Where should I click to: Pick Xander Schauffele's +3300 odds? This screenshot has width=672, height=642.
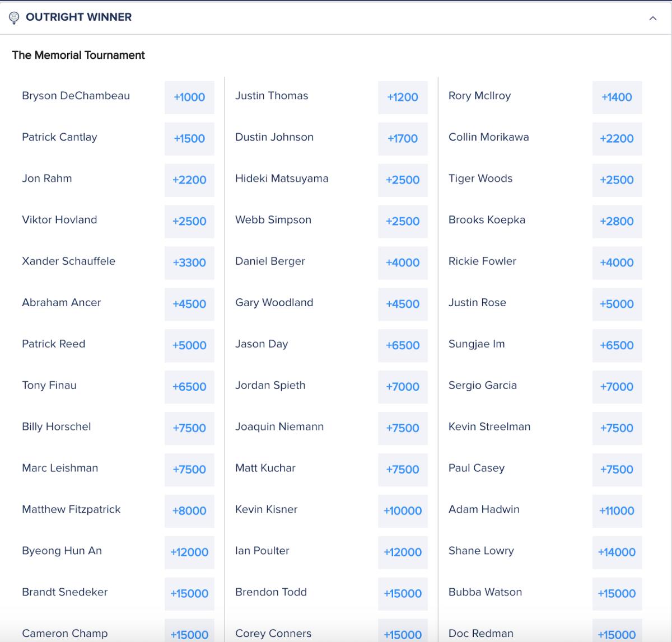click(189, 263)
